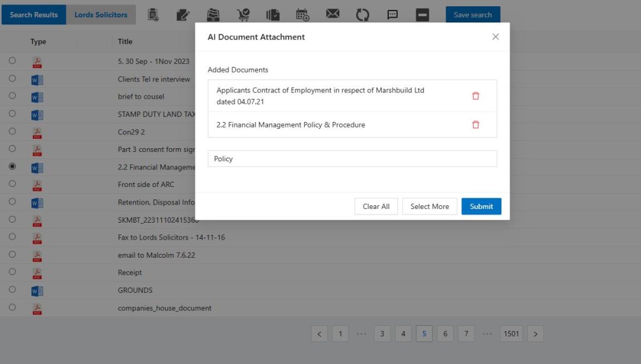Click the Policy text input field
The width and height of the screenshot is (641, 364).
tap(352, 159)
